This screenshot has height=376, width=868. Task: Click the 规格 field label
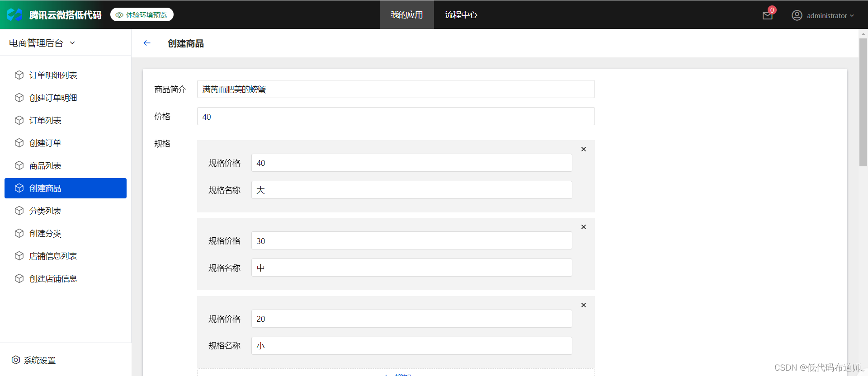tap(162, 144)
